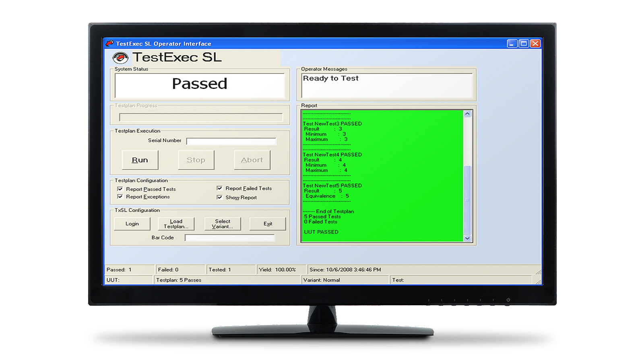
Task: Click the Test: status bar field
Action: point(461,280)
